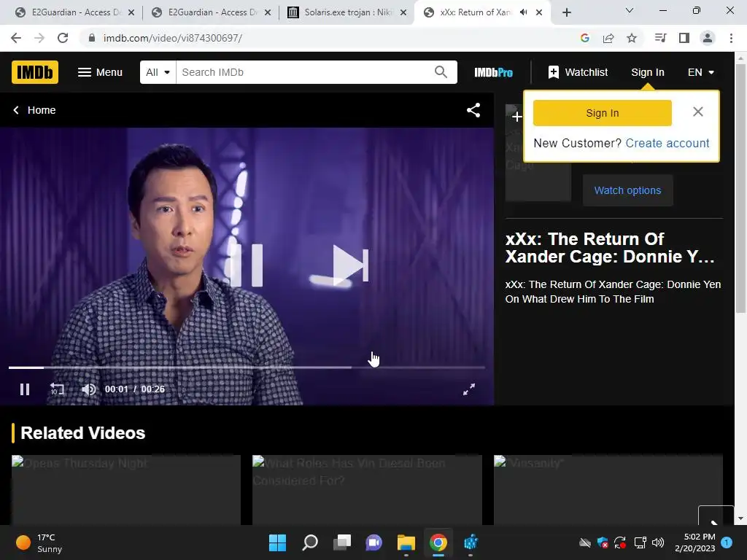Open a new browser tab

(x=566, y=12)
